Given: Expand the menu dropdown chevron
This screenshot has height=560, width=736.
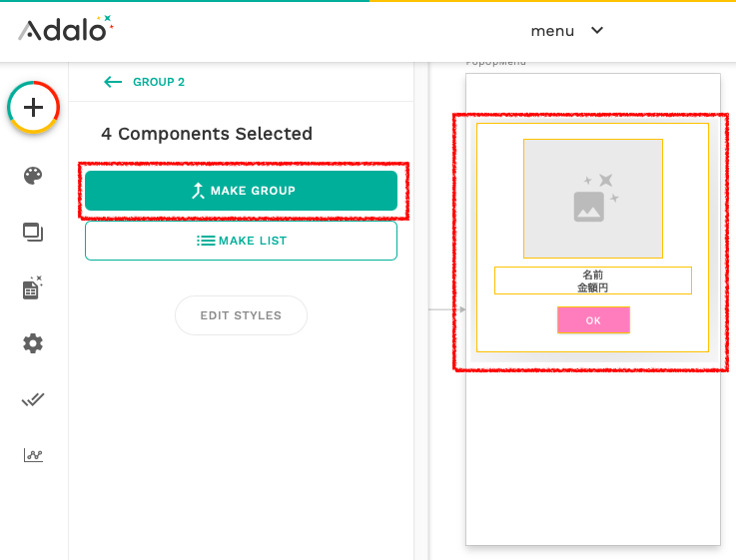Looking at the screenshot, I should (x=597, y=31).
